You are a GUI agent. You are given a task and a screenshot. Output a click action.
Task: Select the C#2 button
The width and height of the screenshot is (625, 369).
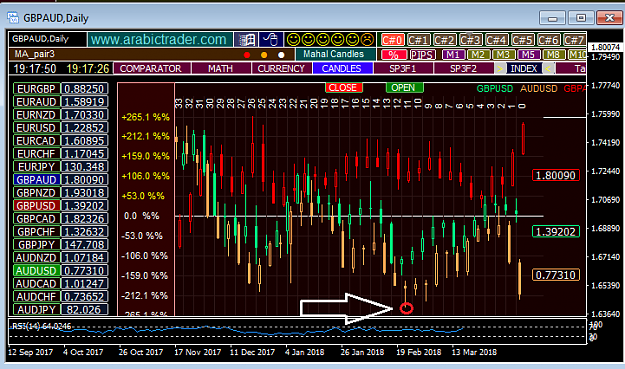tap(444, 40)
